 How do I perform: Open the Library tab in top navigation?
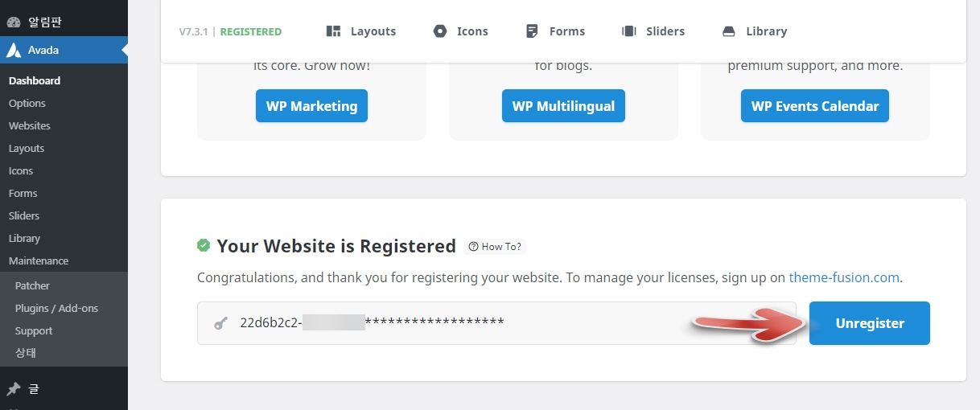point(755,31)
